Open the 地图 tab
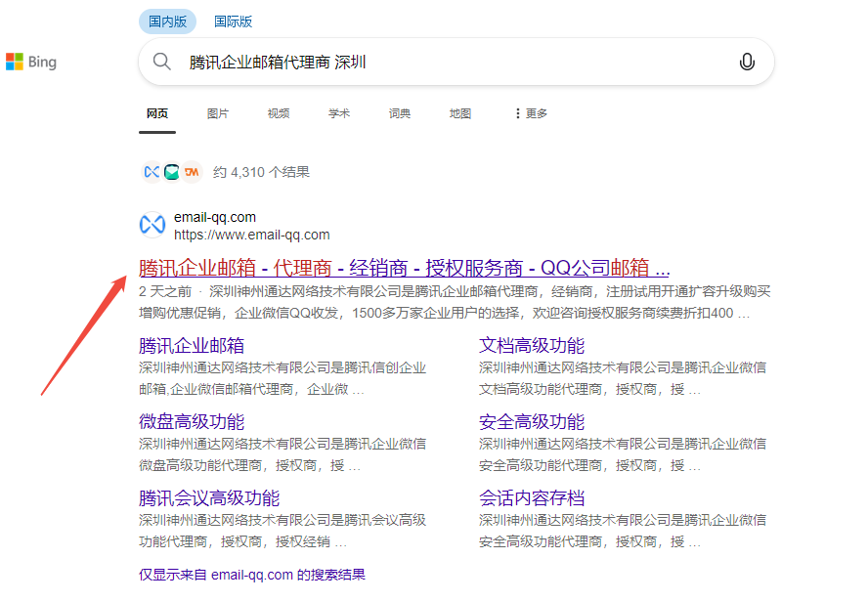This screenshot has height=602, width=868. pyautogui.click(x=460, y=113)
